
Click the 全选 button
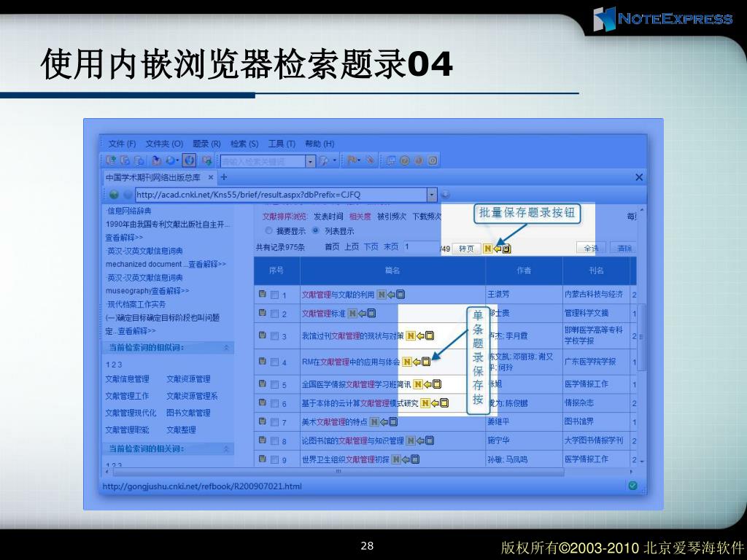point(591,248)
